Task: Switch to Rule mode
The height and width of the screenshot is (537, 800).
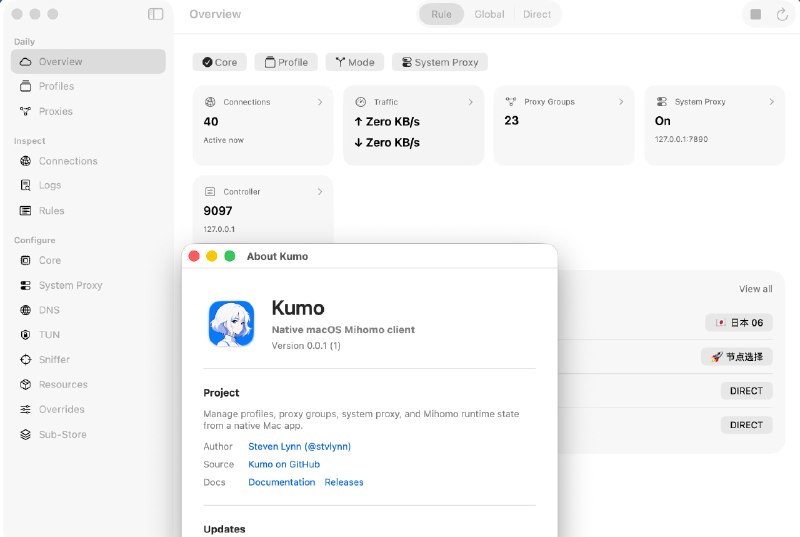Action: click(441, 14)
